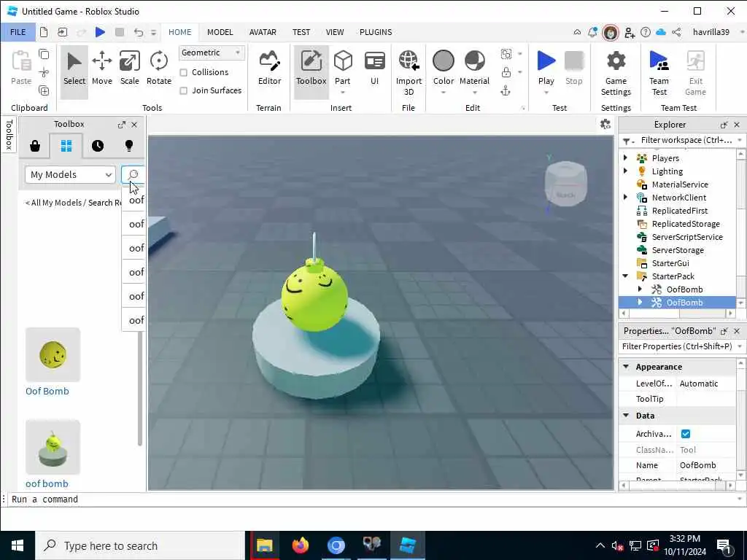
Task: Switch to the PLUGINS tab
Action: (376, 32)
